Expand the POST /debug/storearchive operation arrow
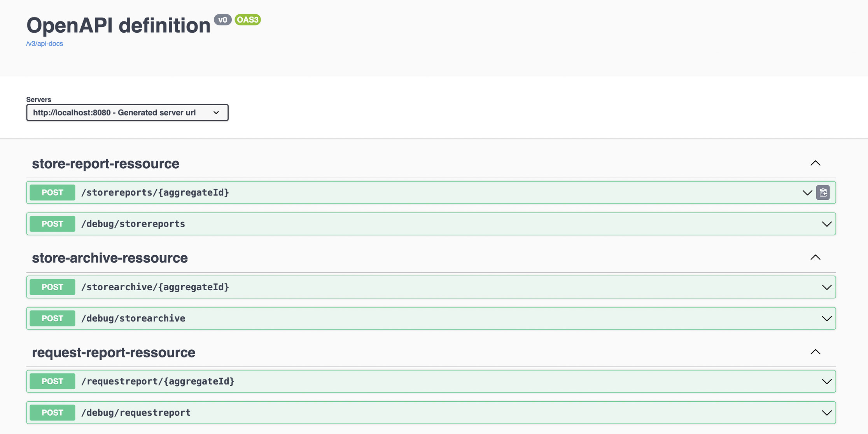Image resolution: width=868 pixels, height=434 pixels. pos(826,319)
